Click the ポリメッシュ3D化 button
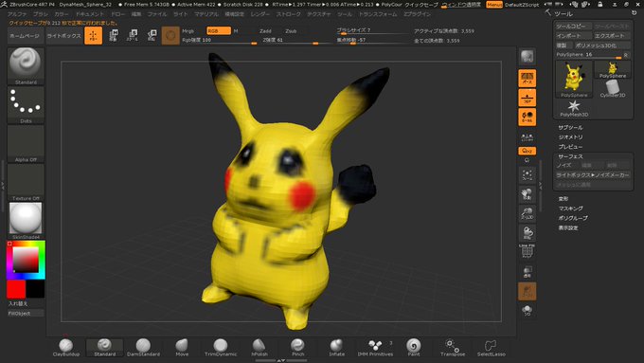 tap(601, 45)
